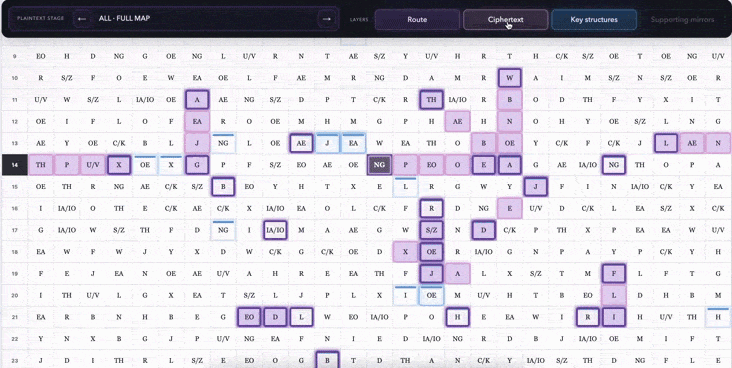
Task: Click the blue-outlined NG cell in row 13
Action: point(223,143)
